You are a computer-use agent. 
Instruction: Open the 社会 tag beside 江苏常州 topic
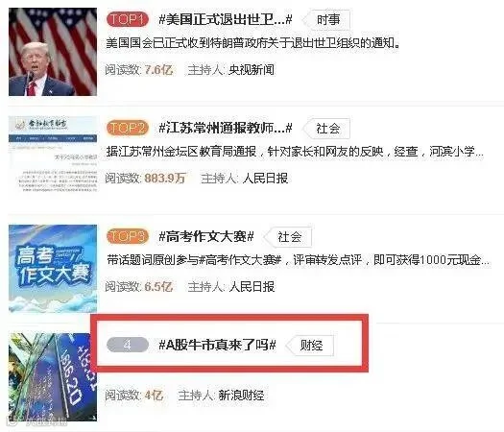coord(326,129)
